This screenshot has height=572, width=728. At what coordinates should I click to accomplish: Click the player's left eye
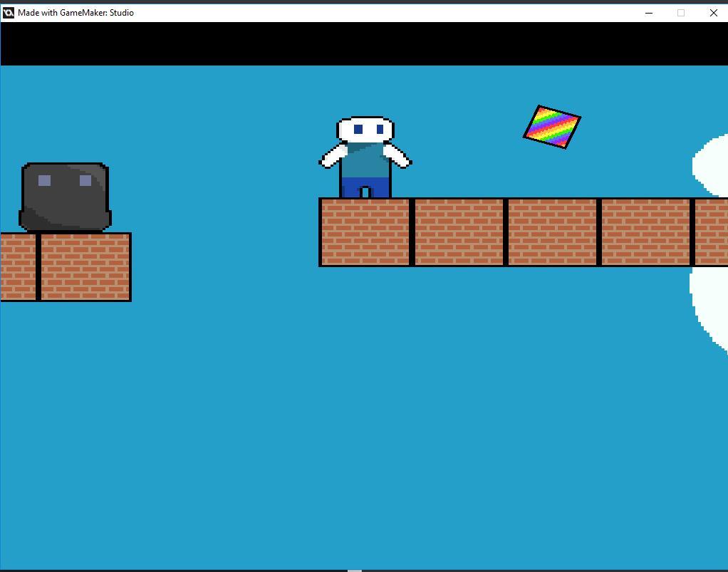[357, 129]
